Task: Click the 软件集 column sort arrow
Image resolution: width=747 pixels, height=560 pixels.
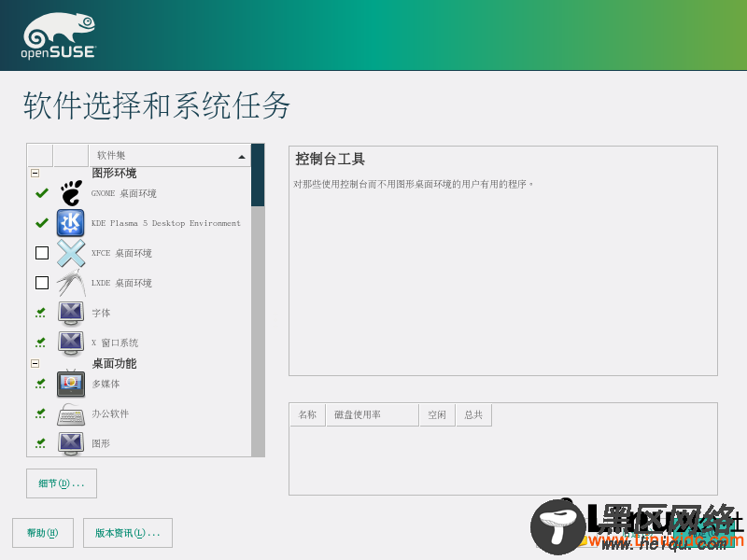Action: point(242,157)
